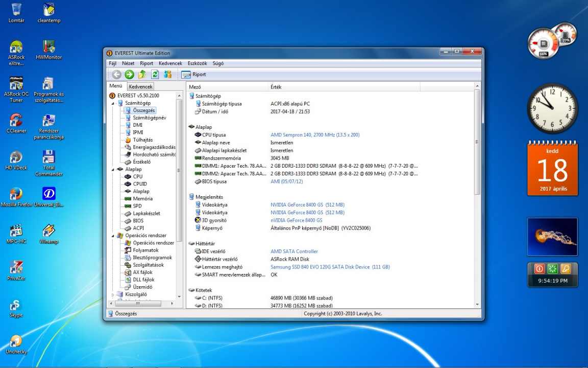Select the Túlhajtás tree item
This screenshot has height=368, width=588.
pyautogui.click(x=142, y=140)
